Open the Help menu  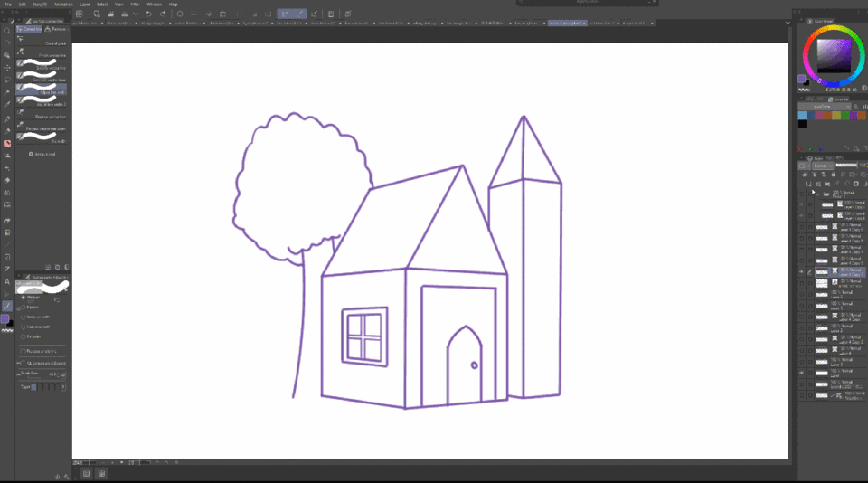click(x=174, y=4)
